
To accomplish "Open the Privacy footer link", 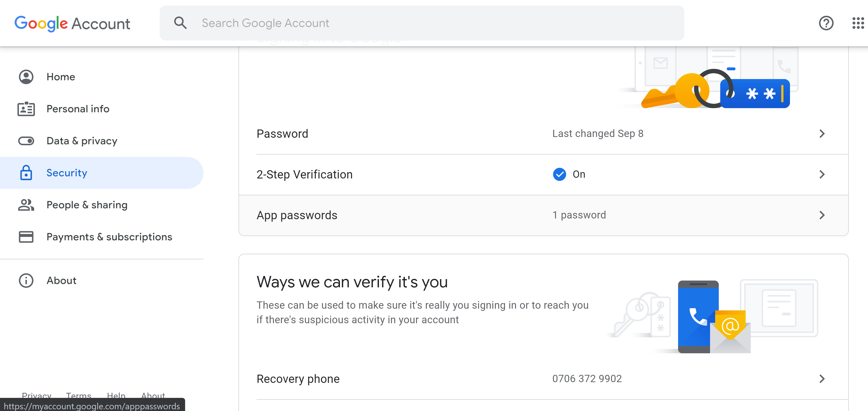I will 36,395.
